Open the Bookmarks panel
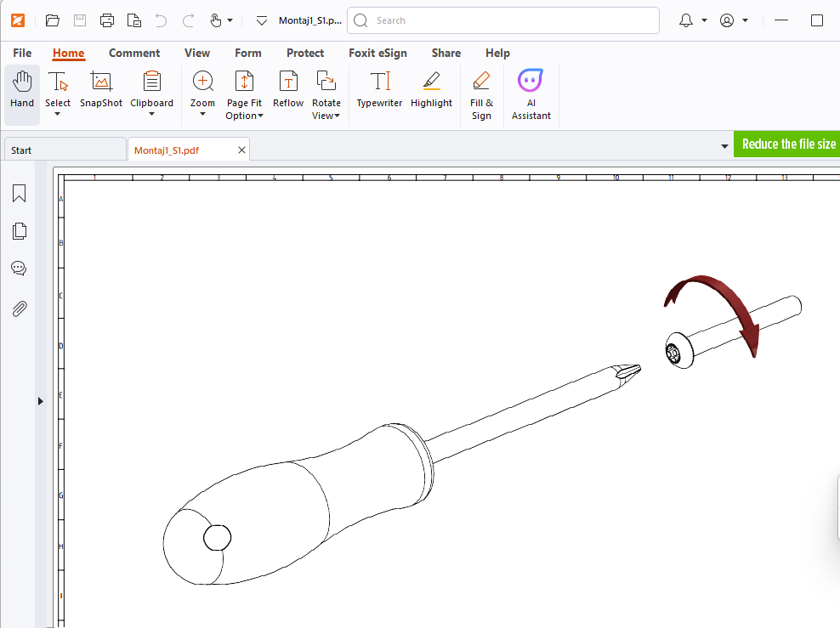This screenshot has height=628, width=840. click(x=19, y=193)
